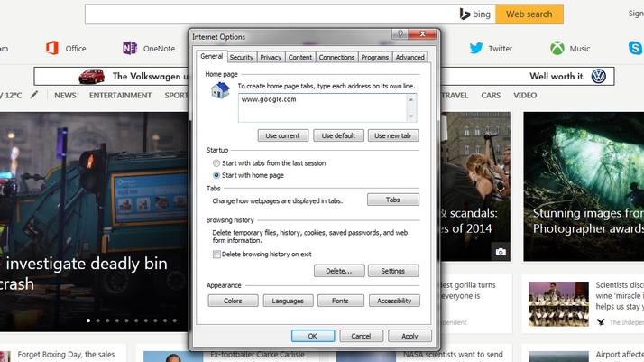Viewport: 644px width, 362px height.
Task: Click the help question mark button
Action: [x=399, y=34]
